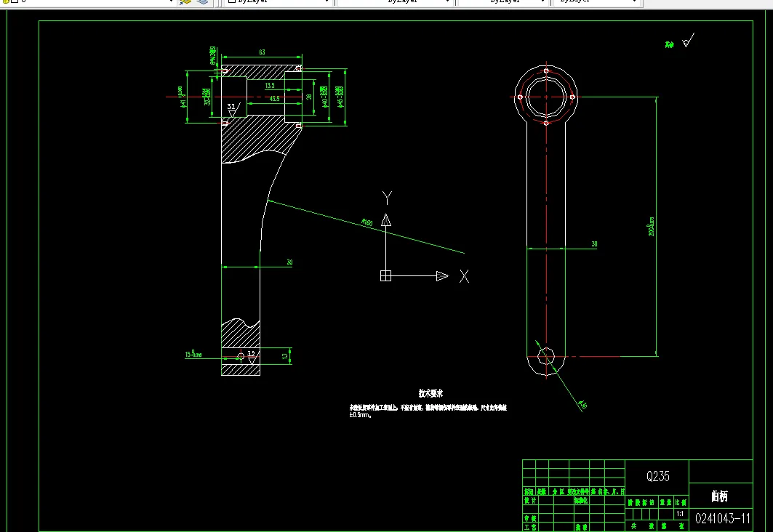Select the 技术要求 heading text
This screenshot has width=773, height=532.
point(431,393)
